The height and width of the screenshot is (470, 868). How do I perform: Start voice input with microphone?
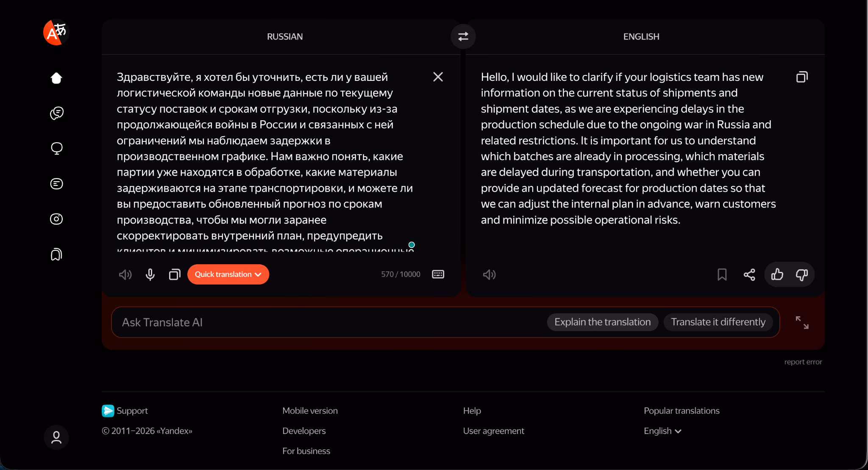tap(150, 274)
